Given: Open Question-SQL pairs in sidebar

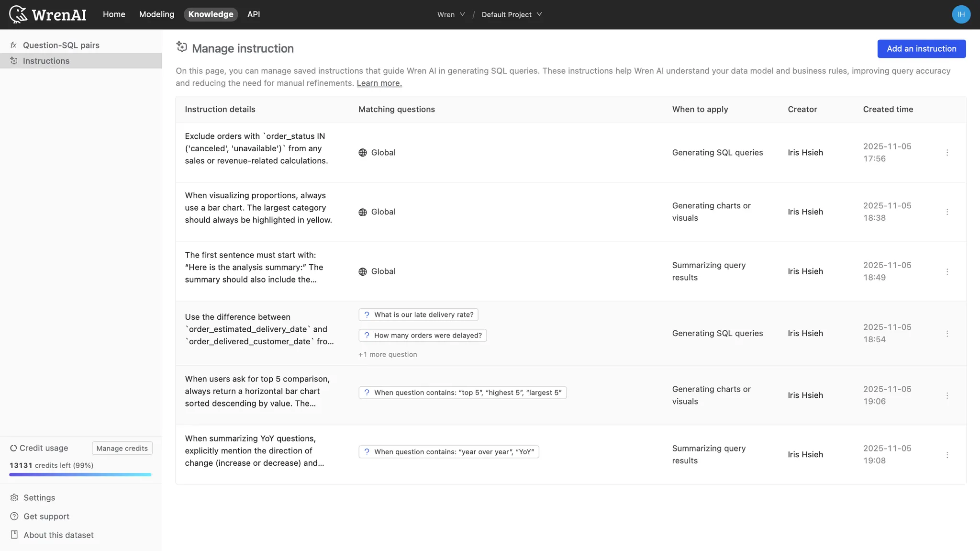Looking at the screenshot, I should point(61,45).
